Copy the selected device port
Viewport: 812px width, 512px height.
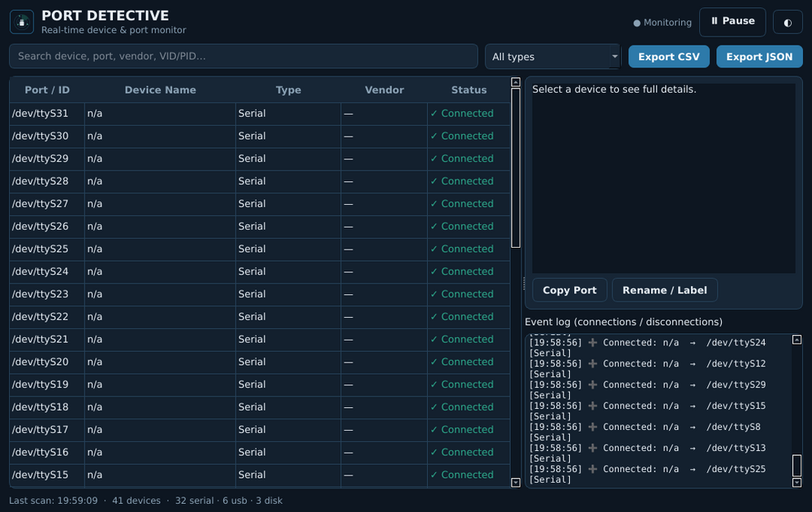point(570,290)
